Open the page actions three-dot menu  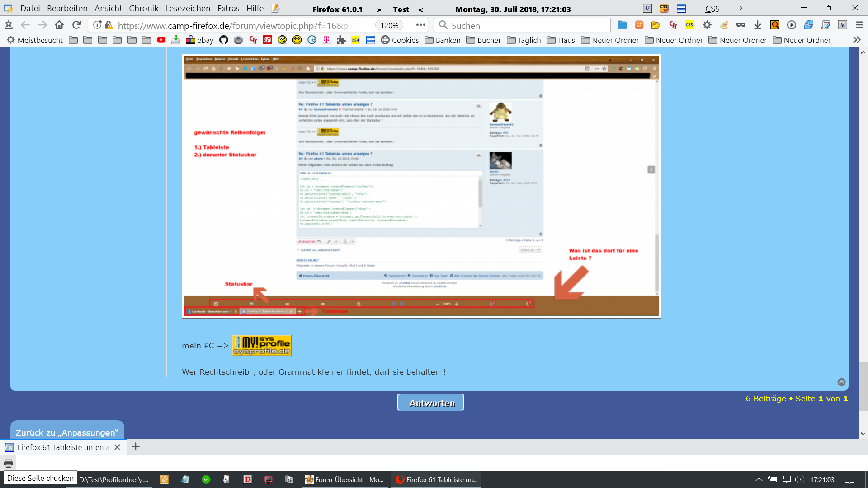pyautogui.click(x=421, y=25)
